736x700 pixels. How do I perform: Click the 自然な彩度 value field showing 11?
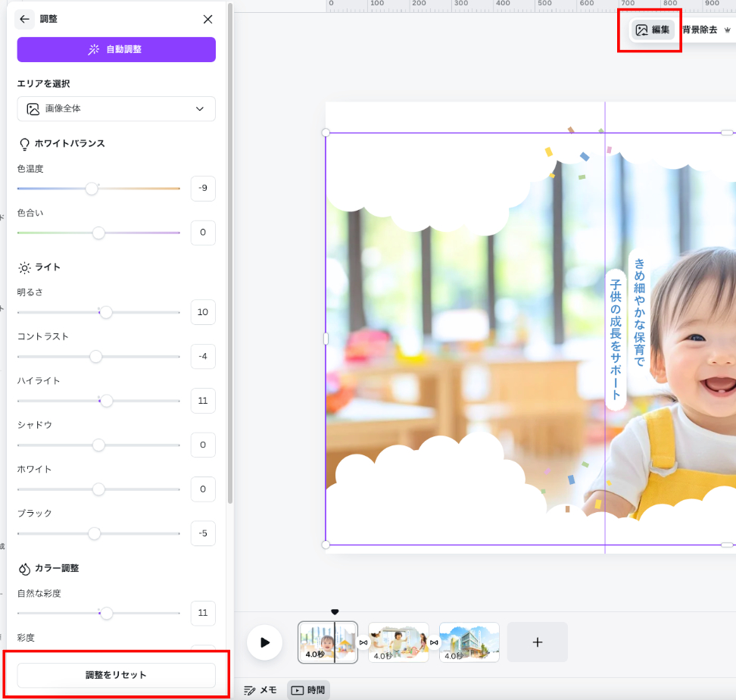(203, 613)
